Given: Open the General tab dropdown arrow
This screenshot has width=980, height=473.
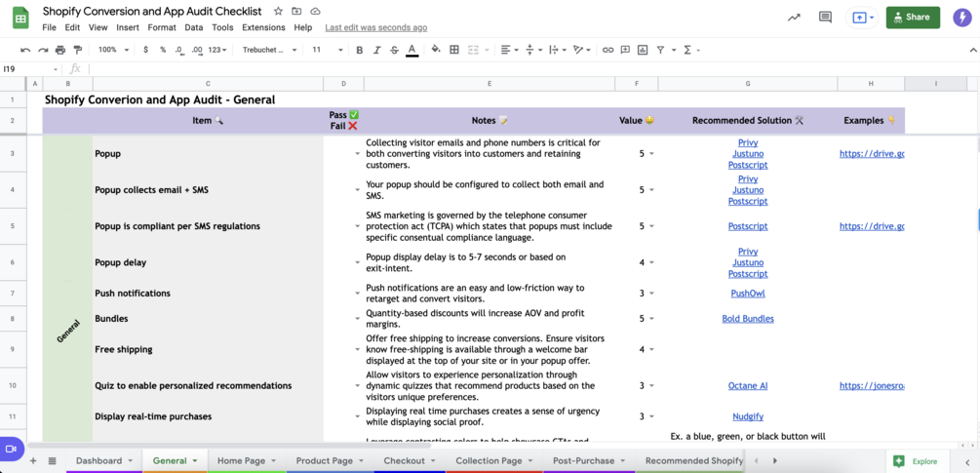Looking at the screenshot, I should (x=195, y=461).
